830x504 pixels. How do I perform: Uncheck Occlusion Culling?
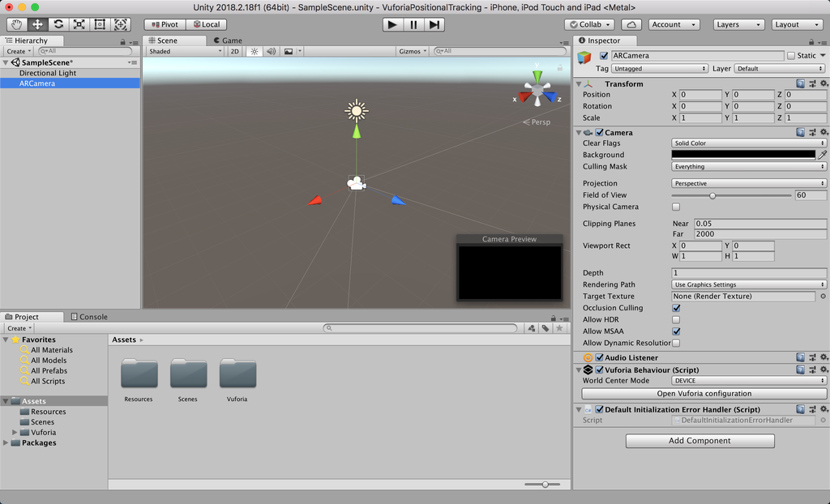676,308
